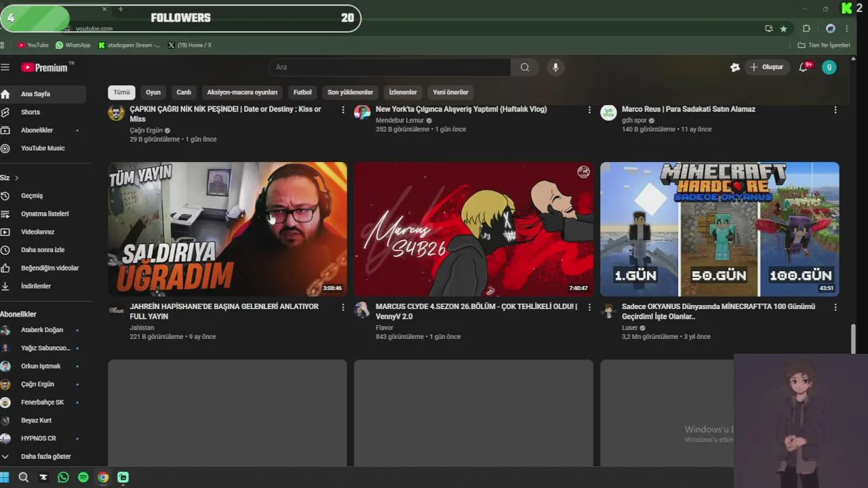
Task: Click the search magnifier button
Action: pos(525,67)
